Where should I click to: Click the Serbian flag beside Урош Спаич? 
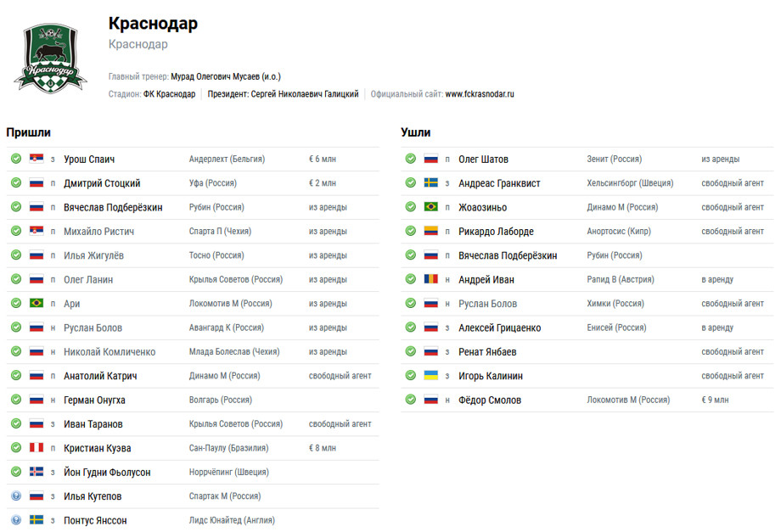(37, 159)
